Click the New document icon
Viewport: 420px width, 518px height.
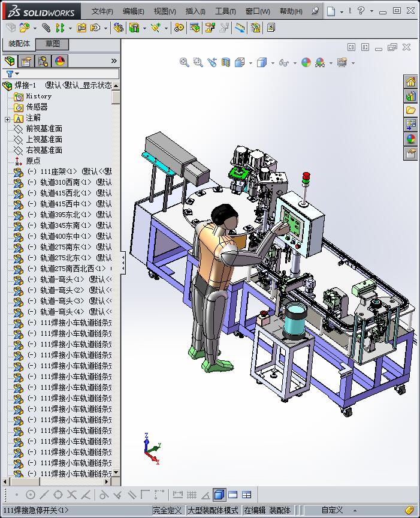click(x=331, y=11)
